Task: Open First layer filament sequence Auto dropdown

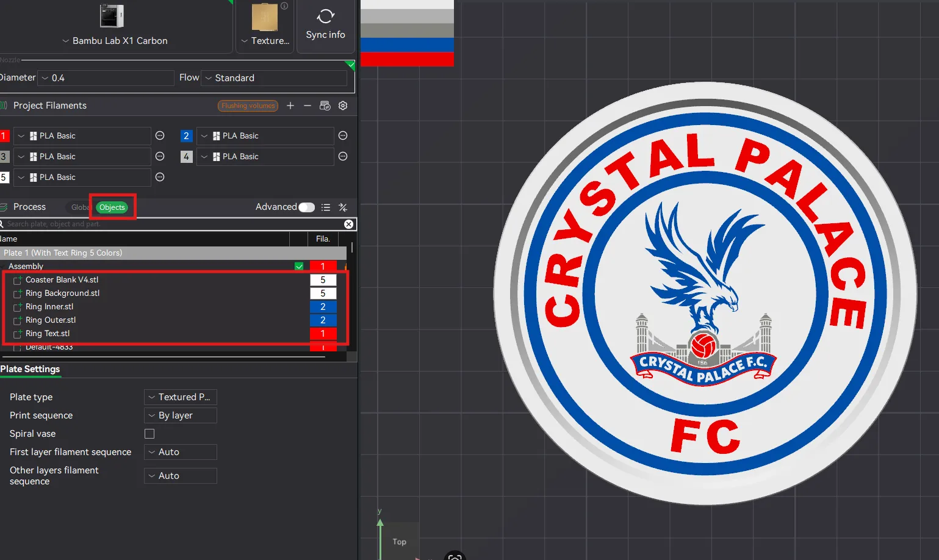Action: (181, 452)
